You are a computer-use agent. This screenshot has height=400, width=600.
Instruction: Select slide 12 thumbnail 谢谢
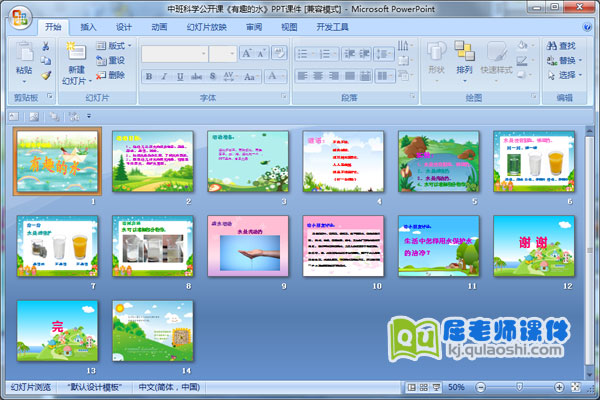(534, 246)
